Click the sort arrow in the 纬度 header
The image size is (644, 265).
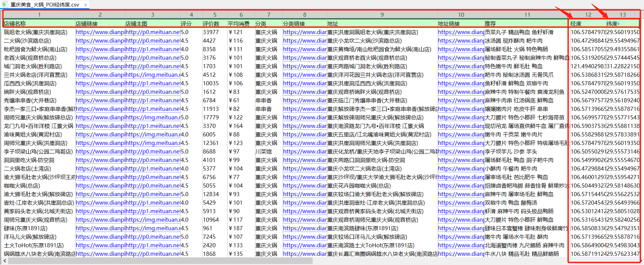(619, 23)
